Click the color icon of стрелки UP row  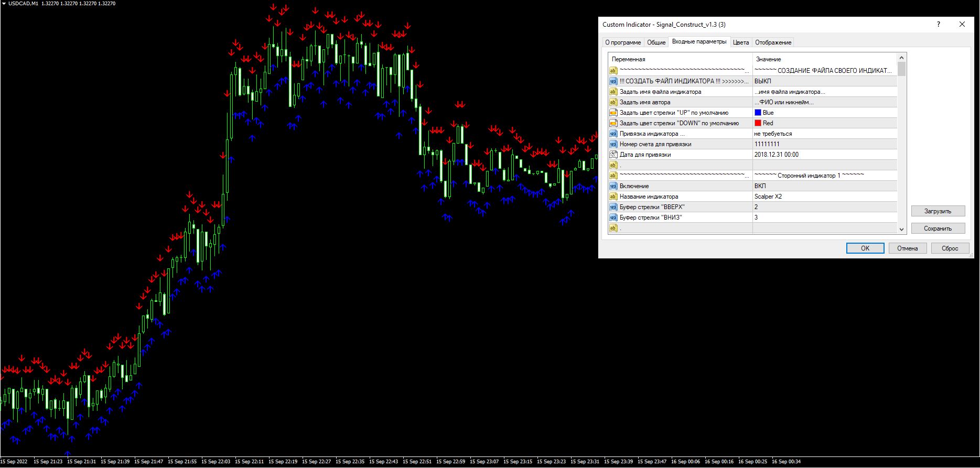(613, 113)
